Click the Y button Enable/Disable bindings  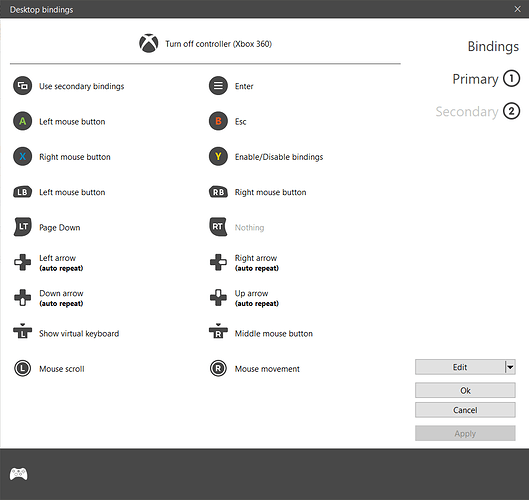pos(266,157)
